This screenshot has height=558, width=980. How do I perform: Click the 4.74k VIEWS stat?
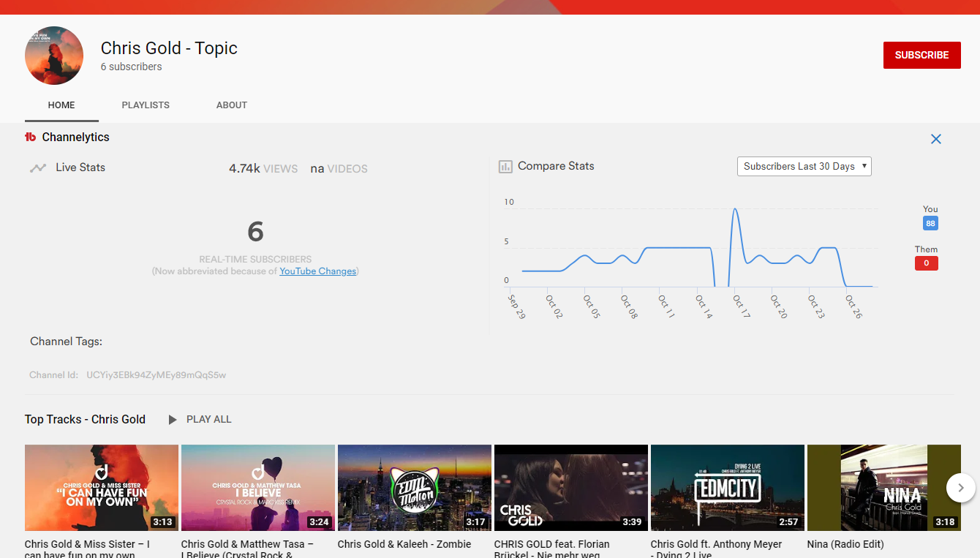tap(263, 169)
